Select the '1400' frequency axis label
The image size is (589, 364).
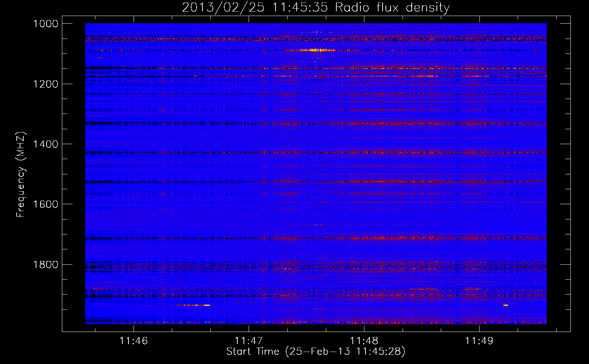point(46,144)
